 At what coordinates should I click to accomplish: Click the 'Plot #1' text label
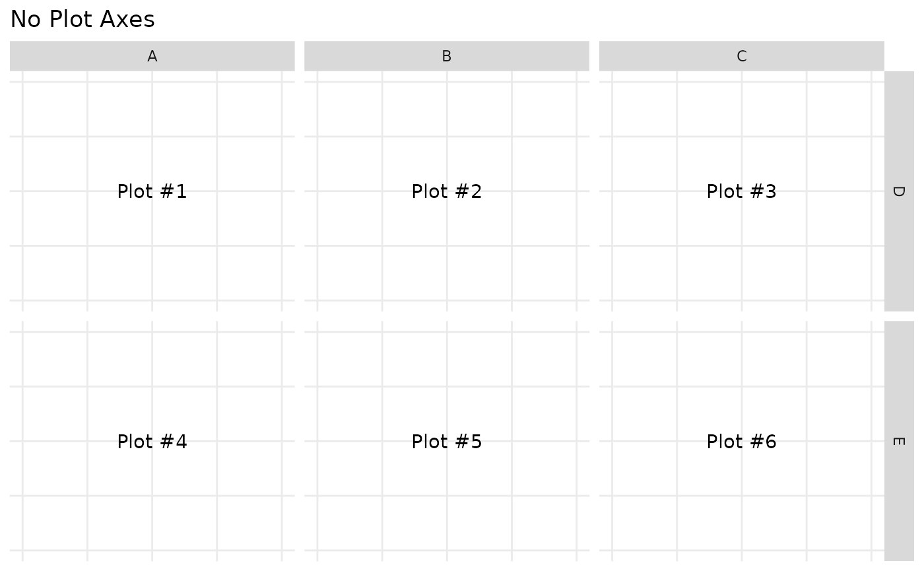152,191
